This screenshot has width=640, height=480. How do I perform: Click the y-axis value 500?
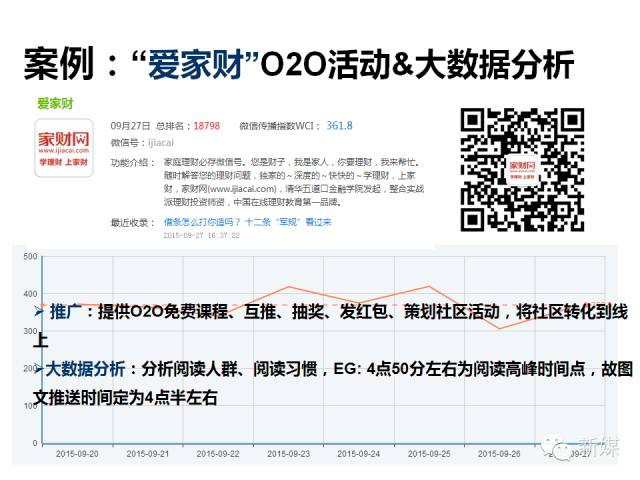click(x=31, y=256)
